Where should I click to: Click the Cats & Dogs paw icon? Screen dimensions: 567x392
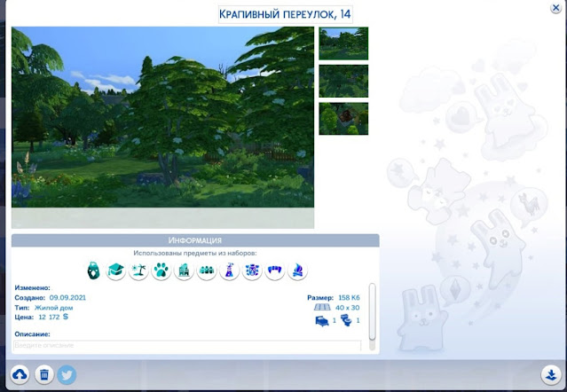pyautogui.click(x=161, y=270)
